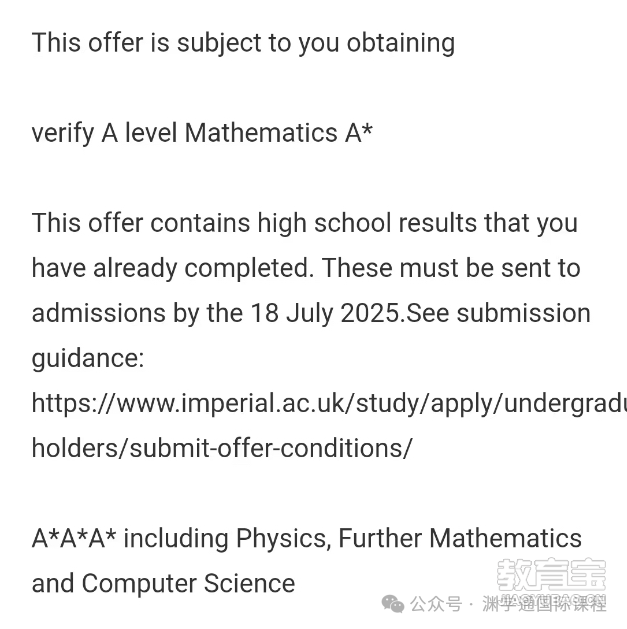Click 'have already completed.' sentence text
Viewport: 627px width, 629px height.
173,268
